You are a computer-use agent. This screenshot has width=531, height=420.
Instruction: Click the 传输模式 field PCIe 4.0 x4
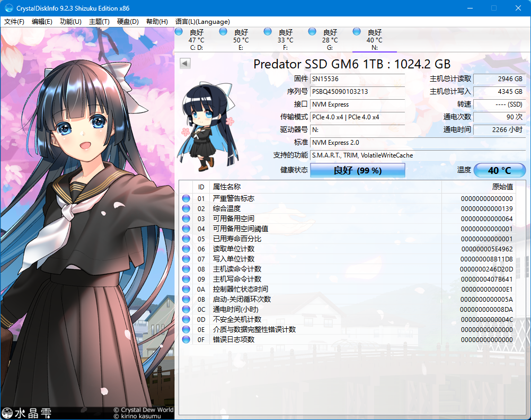tap(357, 117)
